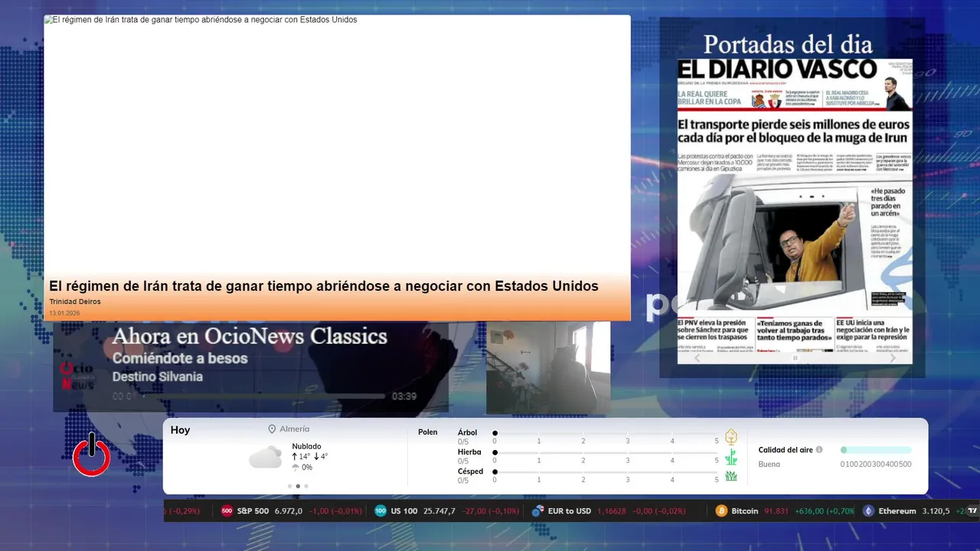Click the Calidad del aire label
Image resolution: width=980 pixels, height=551 pixels.
click(x=786, y=450)
